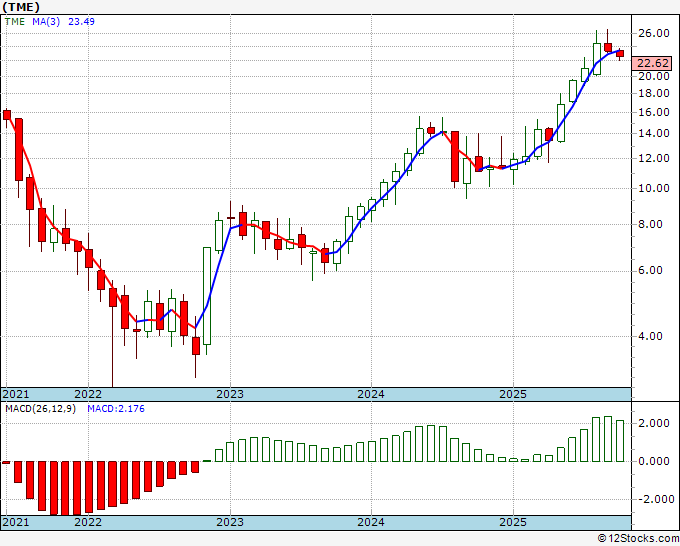
Task: Click the highlighted 22.62 current price tag
Action: pos(652,63)
